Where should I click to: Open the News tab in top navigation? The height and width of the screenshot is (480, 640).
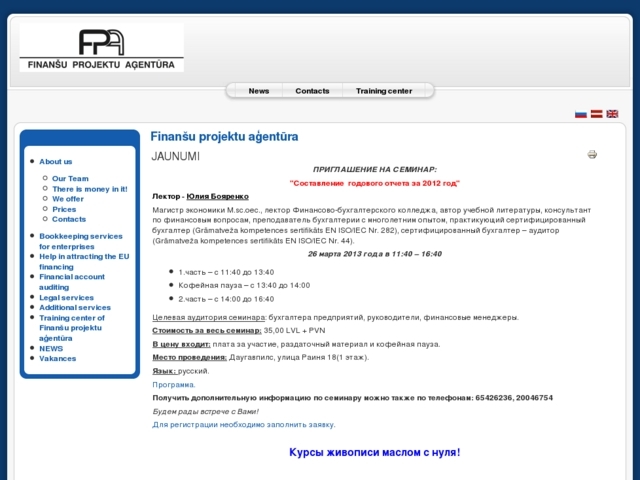pos(259,91)
